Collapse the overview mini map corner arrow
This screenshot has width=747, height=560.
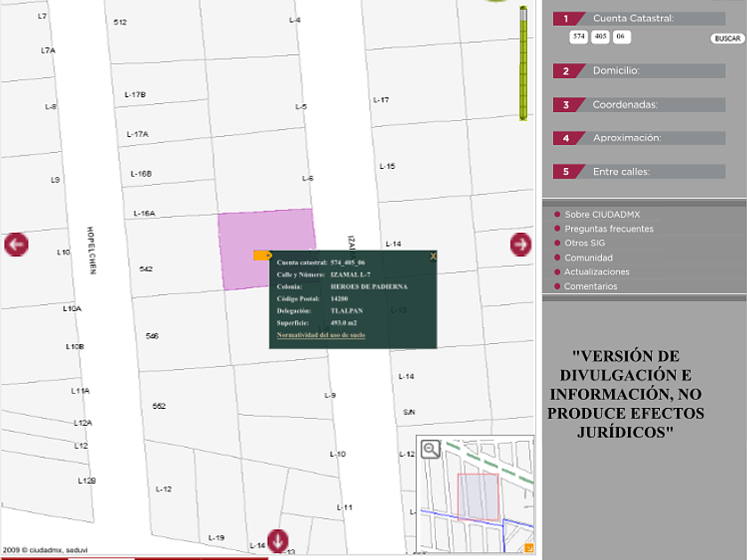click(528, 548)
